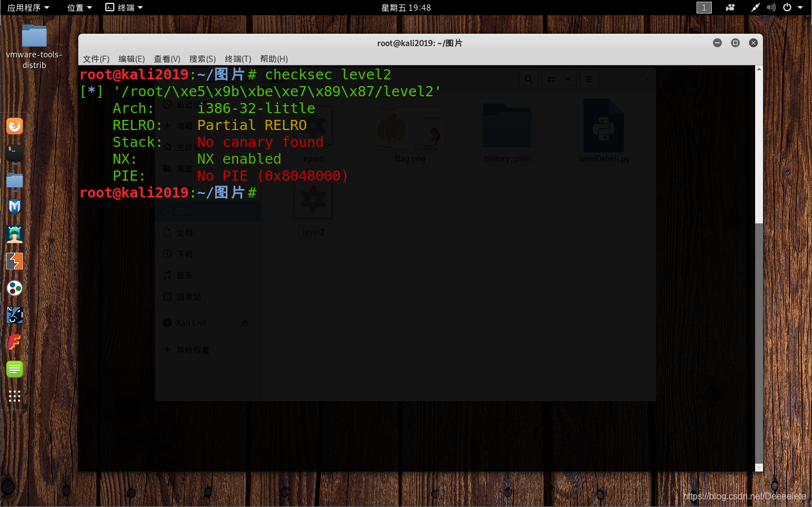The image size is (812, 507).
Task: Open 搜索(S) menu in terminal
Action: (x=203, y=59)
